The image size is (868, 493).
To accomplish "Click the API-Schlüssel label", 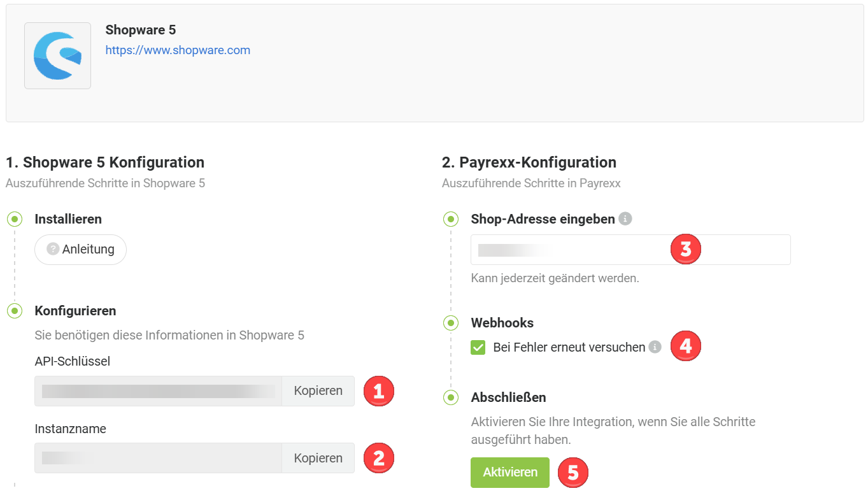I will (x=73, y=362).
